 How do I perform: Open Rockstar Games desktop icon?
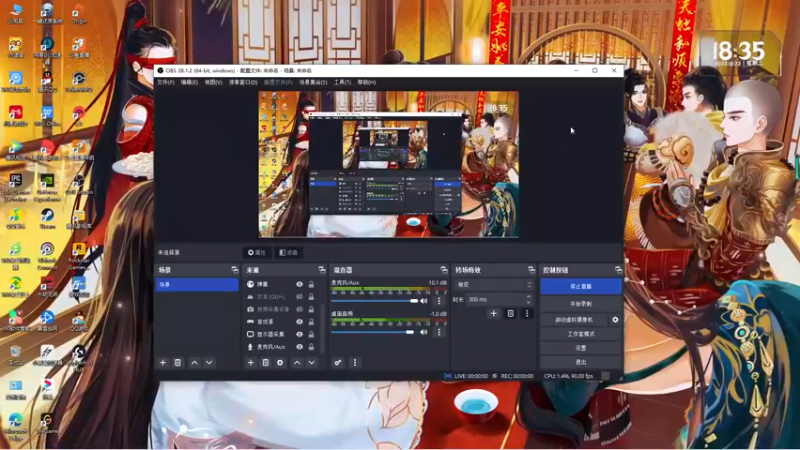tap(79, 255)
